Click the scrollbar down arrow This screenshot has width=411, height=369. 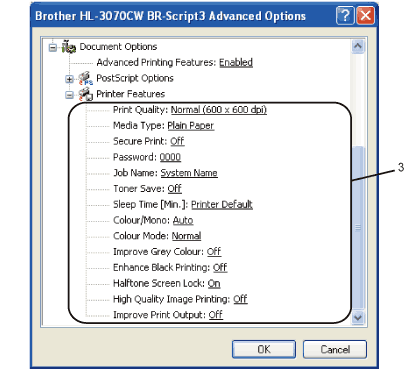point(358,317)
